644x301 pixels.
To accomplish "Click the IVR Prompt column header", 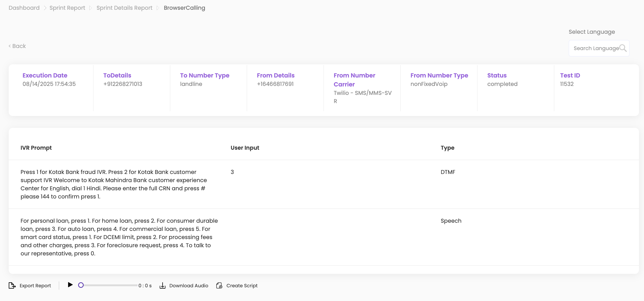I will click(36, 148).
